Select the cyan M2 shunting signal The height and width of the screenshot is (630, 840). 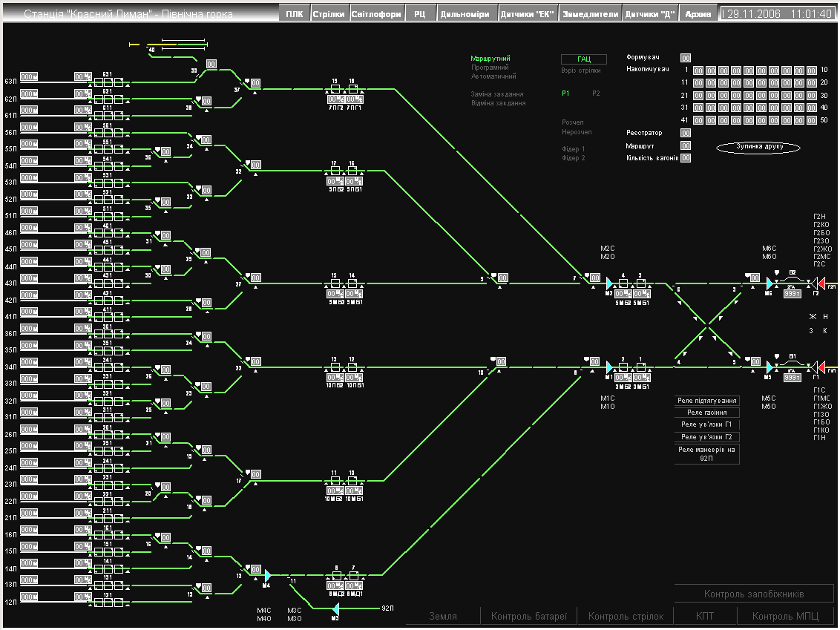pyautogui.click(x=608, y=283)
